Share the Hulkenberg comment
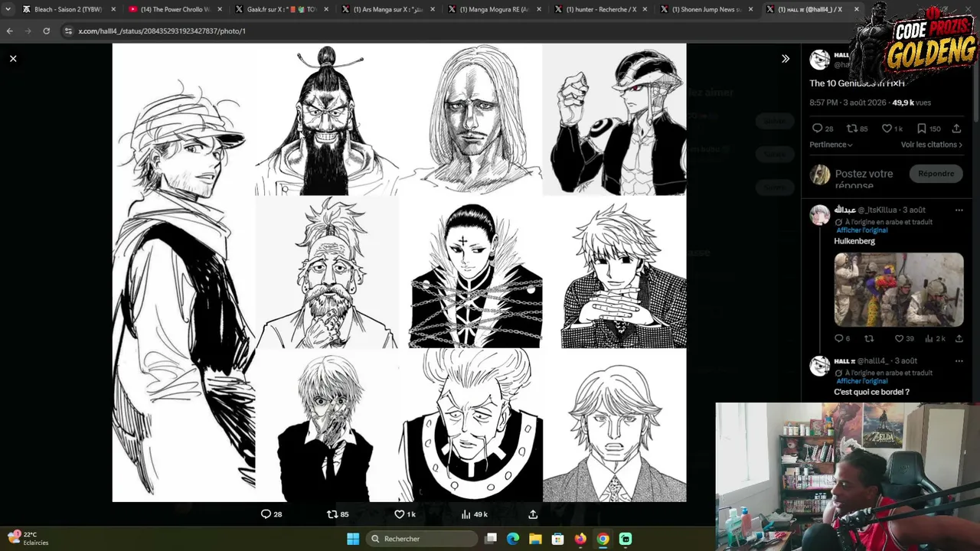Viewport: 980px width, 551px height. coord(959,338)
